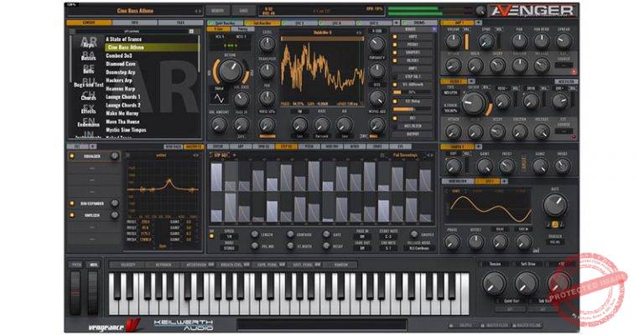The width and height of the screenshot is (644, 335).
Task: Toggle the grid view icon in preset browser
Action: [191, 31]
